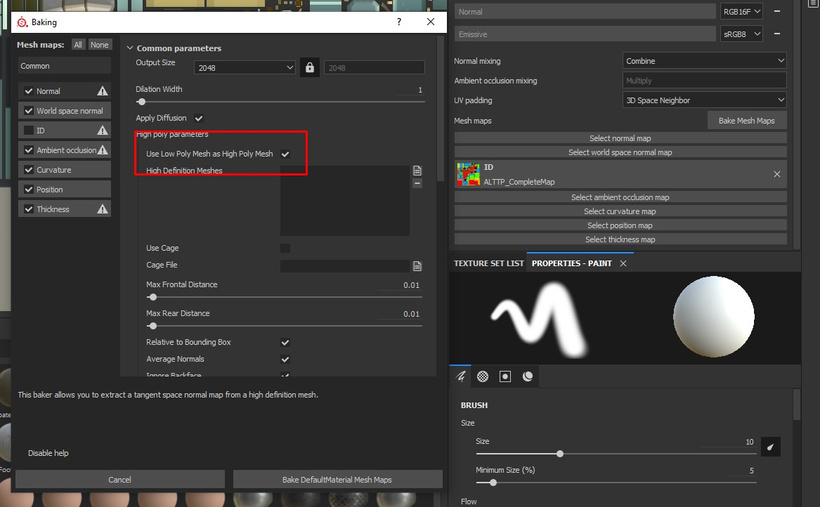Click Bake DefaultMaterial Mesh Maps button
820x507 pixels.
(x=337, y=480)
